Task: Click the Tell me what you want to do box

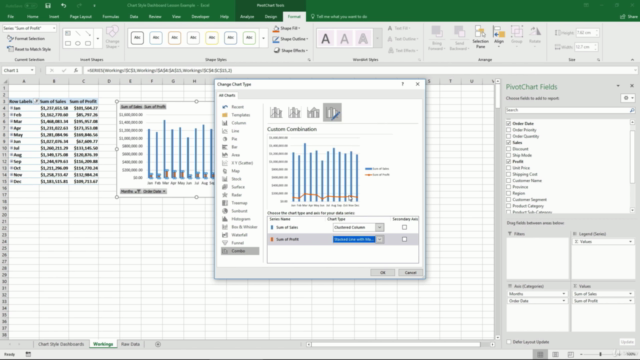Action: pyautogui.click(x=339, y=17)
